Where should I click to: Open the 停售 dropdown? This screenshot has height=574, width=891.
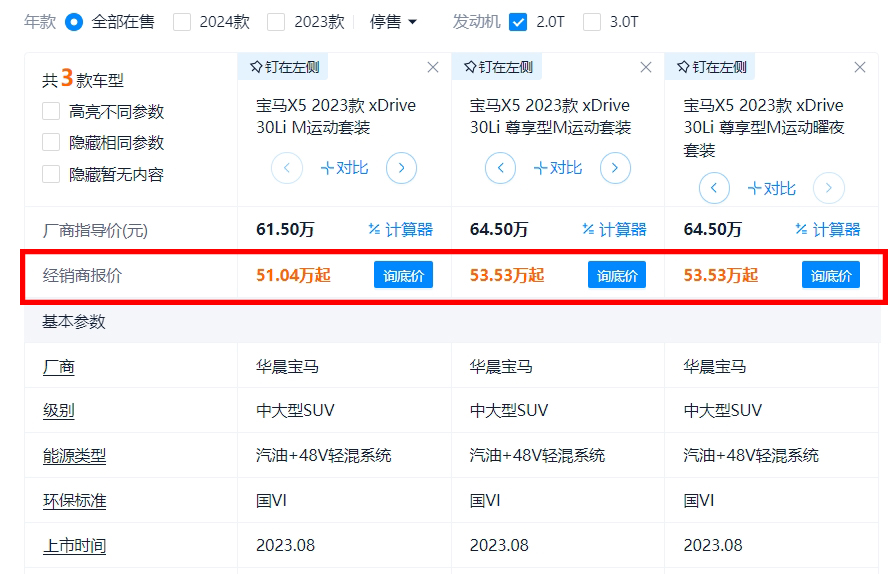(x=393, y=22)
